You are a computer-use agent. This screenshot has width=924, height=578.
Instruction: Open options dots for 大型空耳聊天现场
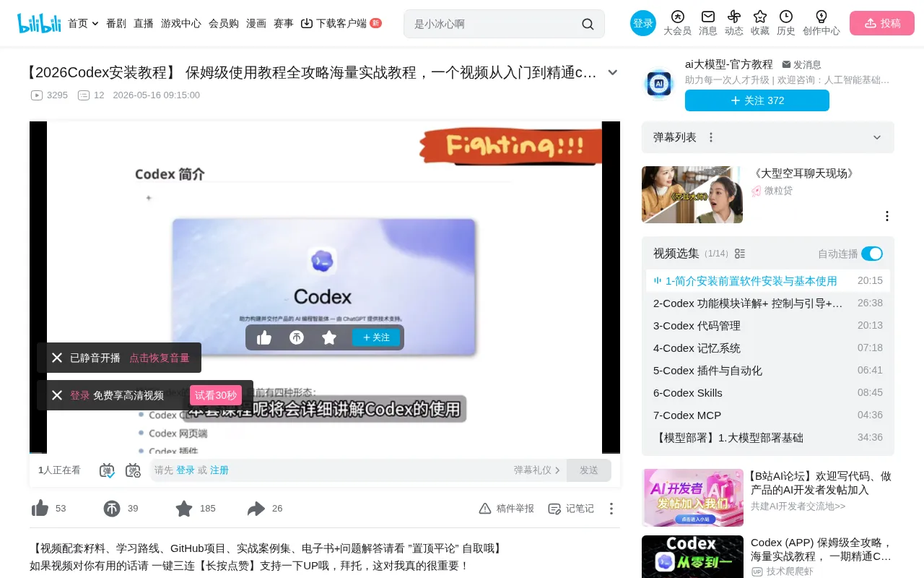pyautogui.click(x=887, y=216)
